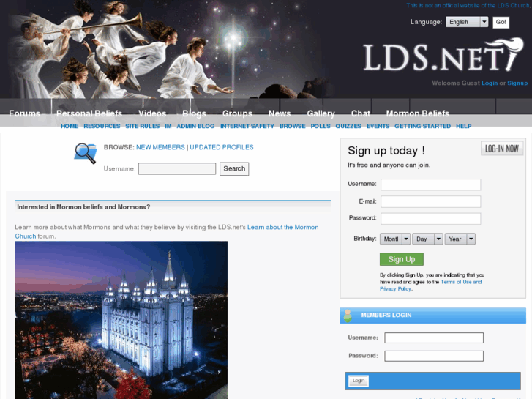Open HELP in the submenu
532x399 pixels.
point(464,127)
